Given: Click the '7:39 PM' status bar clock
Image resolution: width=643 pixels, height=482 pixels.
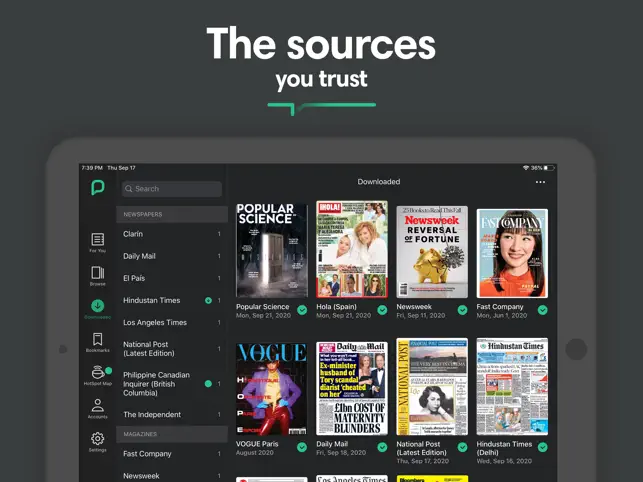Looking at the screenshot, I should tap(92, 168).
